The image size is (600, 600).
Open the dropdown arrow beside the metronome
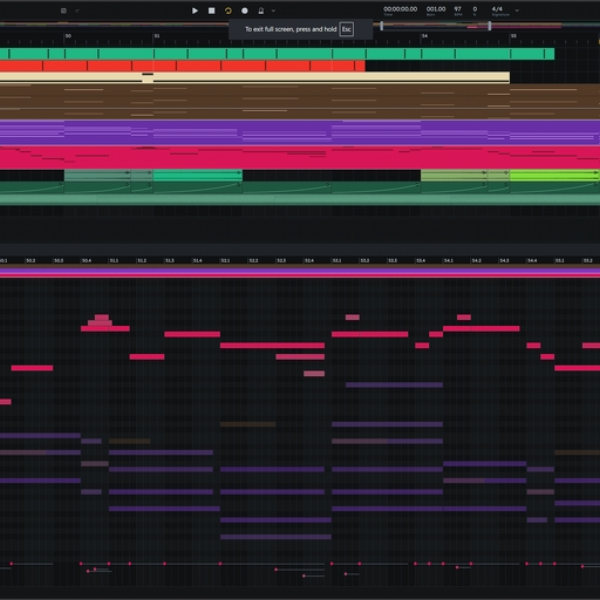point(273,11)
